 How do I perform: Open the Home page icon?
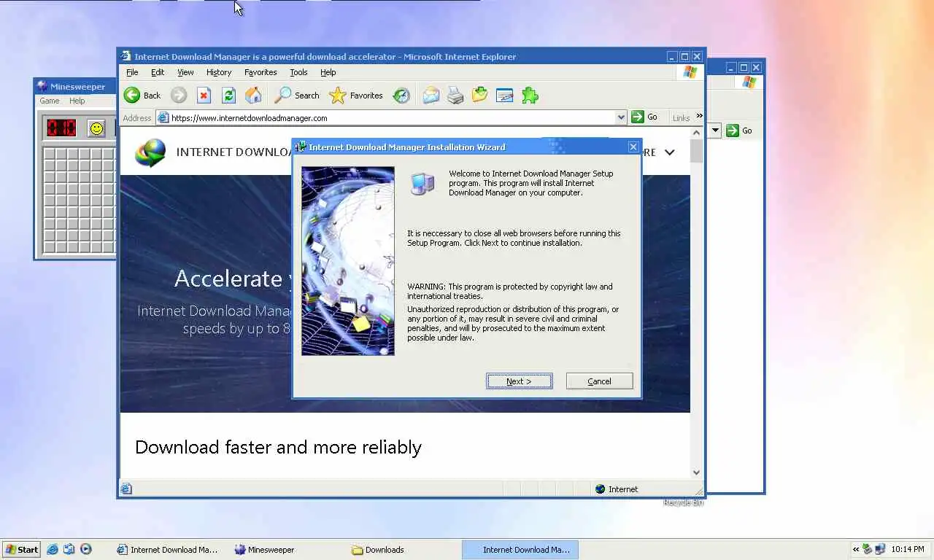(x=253, y=96)
